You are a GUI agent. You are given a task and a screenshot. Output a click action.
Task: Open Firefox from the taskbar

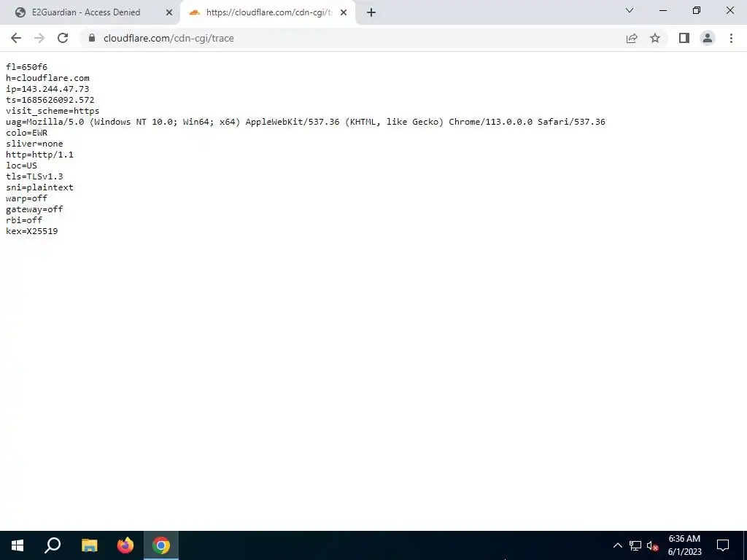tap(125, 545)
